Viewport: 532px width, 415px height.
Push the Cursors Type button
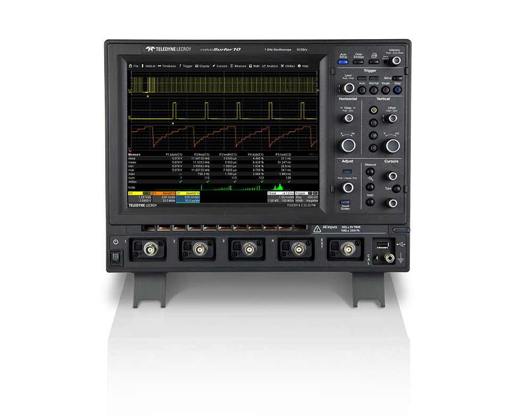[x=396, y=189]
